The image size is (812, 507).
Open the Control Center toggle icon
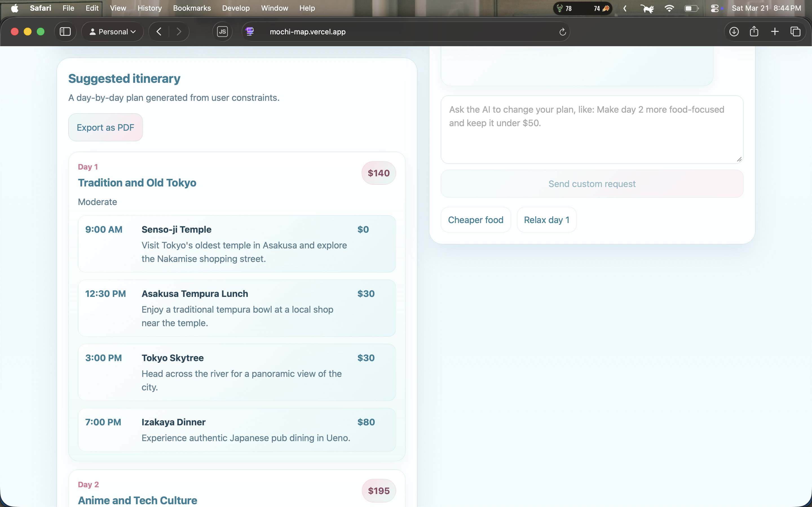tap(715, 8)
